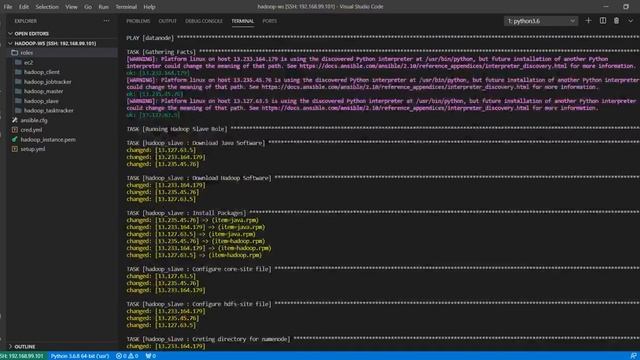Click 'TASK [Gathering Facts]' terminal line
This screenshot has height=360, width=640.
tap(161, 52)
